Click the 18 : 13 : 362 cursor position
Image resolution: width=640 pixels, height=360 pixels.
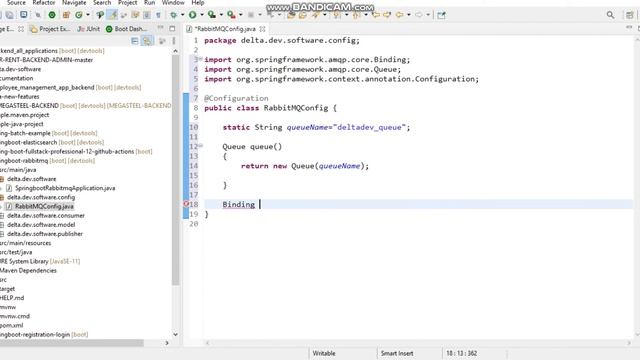click(462, 353)
